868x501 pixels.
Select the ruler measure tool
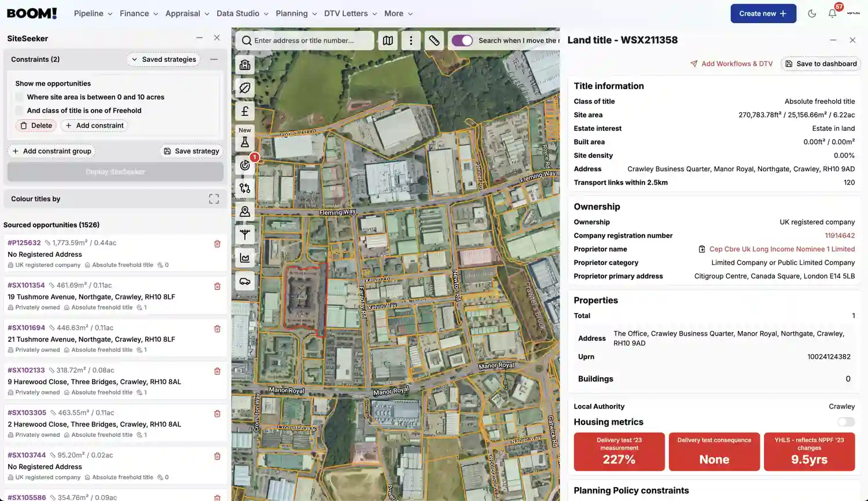point(434,40)
